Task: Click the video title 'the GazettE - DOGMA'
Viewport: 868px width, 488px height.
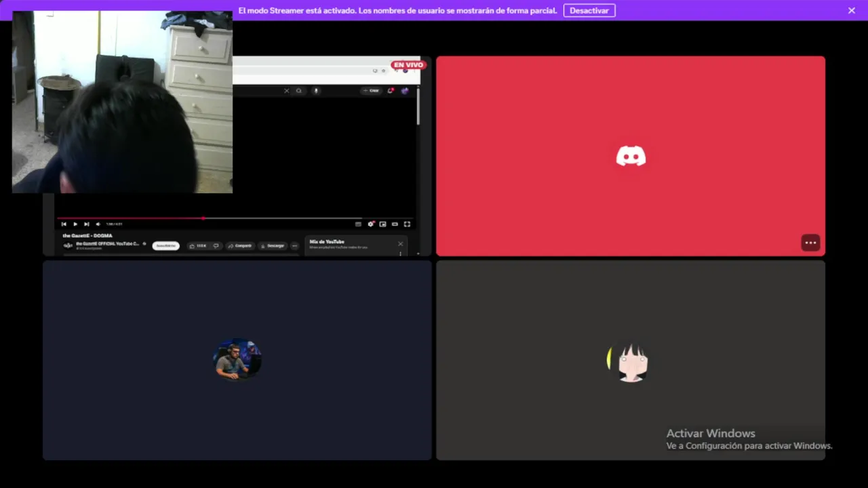Action: (87, 235)
